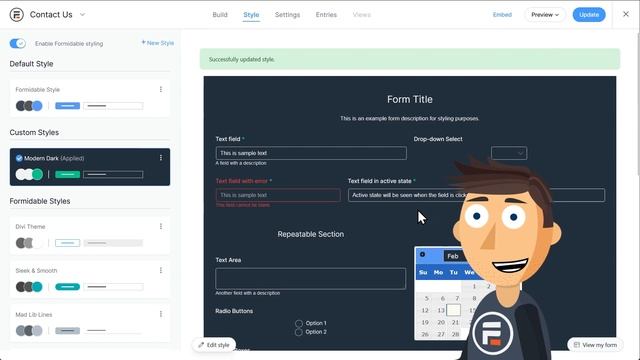Viewport: 640px width, 360px height.
Task: Create a New Style
Action: click(x=158, y=43)
